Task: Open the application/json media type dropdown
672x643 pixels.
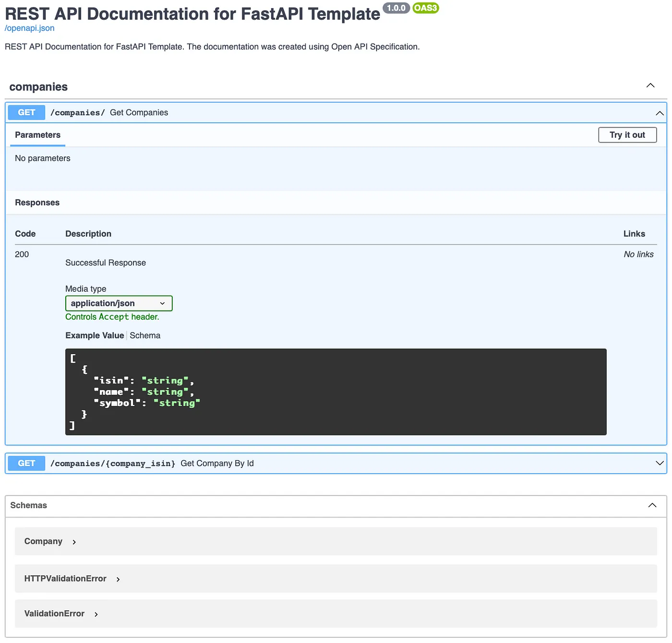Action: (119, 303)
